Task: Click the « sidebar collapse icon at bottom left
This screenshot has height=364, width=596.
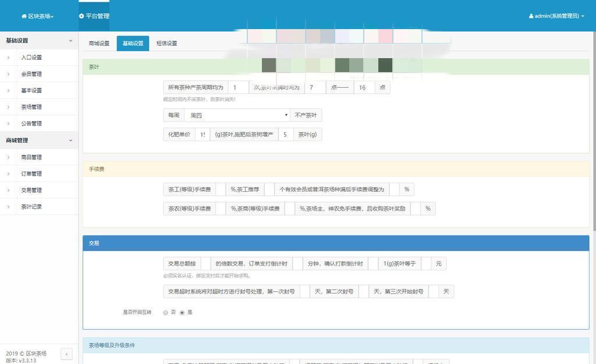Action: coord(67,354)
